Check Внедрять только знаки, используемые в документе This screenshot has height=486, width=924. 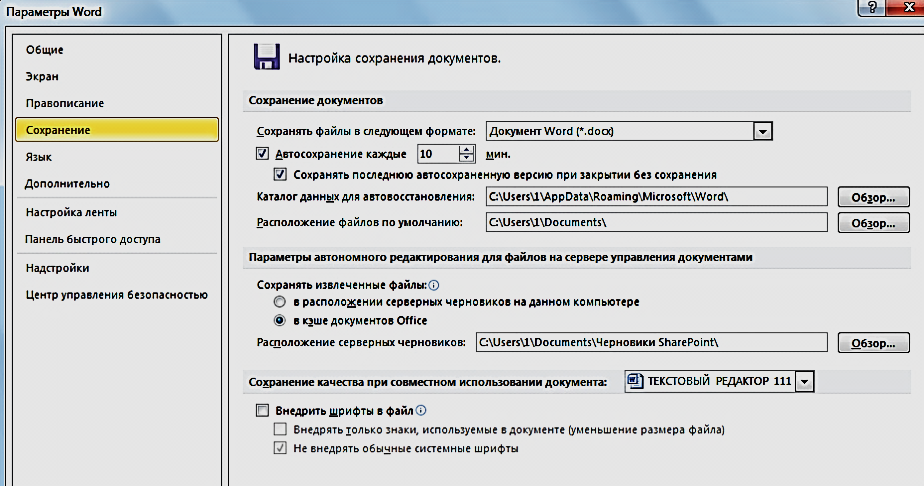pos(280,429)
